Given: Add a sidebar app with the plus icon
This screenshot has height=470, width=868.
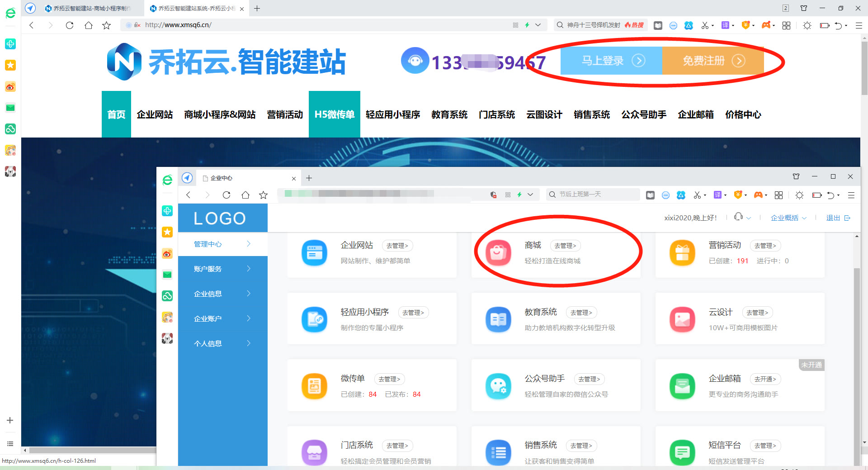Looking at the screenshot, I should point(10,420).
